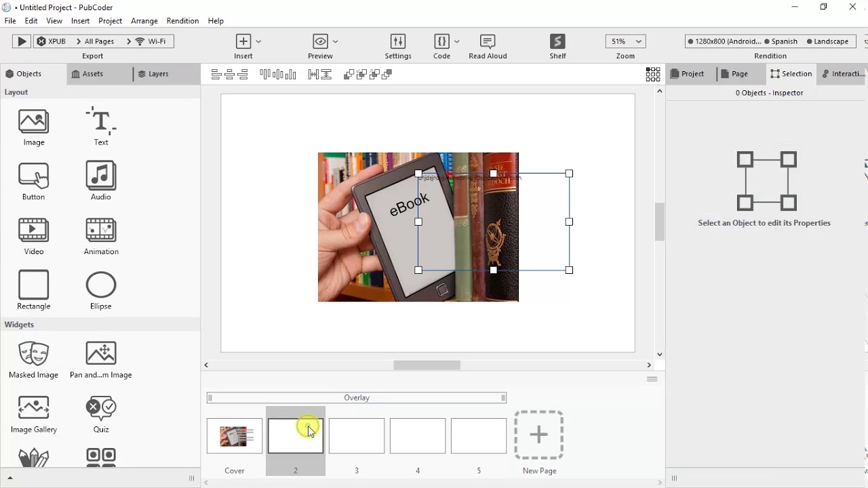This screenshot has width=868, height=488.
Task: Choose the Animation object
Action: [x=101, y=237]
